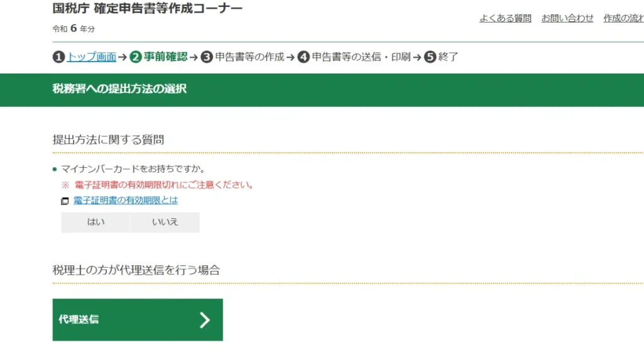Open the お問い合わせ page
This screenshot has height=362, width=644.
[x=568, y=18]
